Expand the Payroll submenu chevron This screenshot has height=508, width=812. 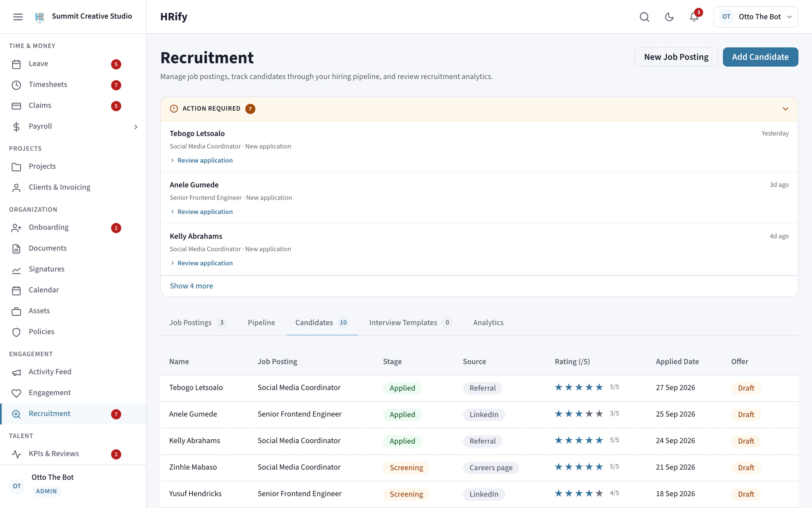click(x=136, y=127)
